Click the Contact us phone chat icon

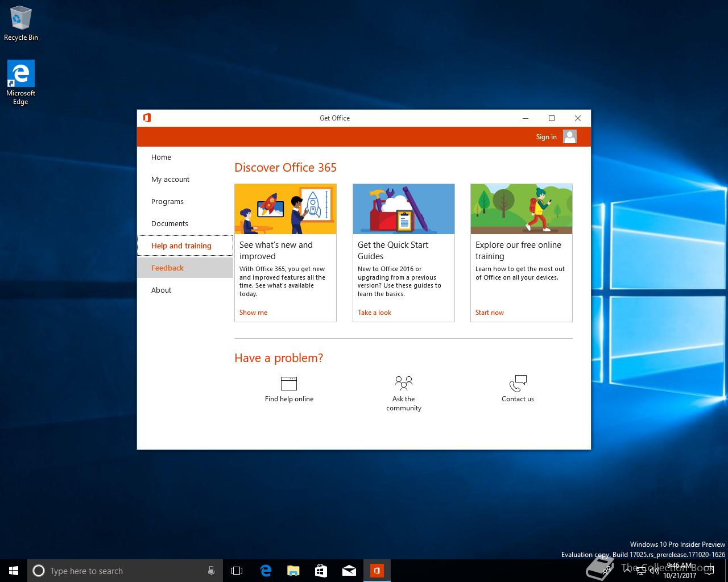tap(518, 383)
